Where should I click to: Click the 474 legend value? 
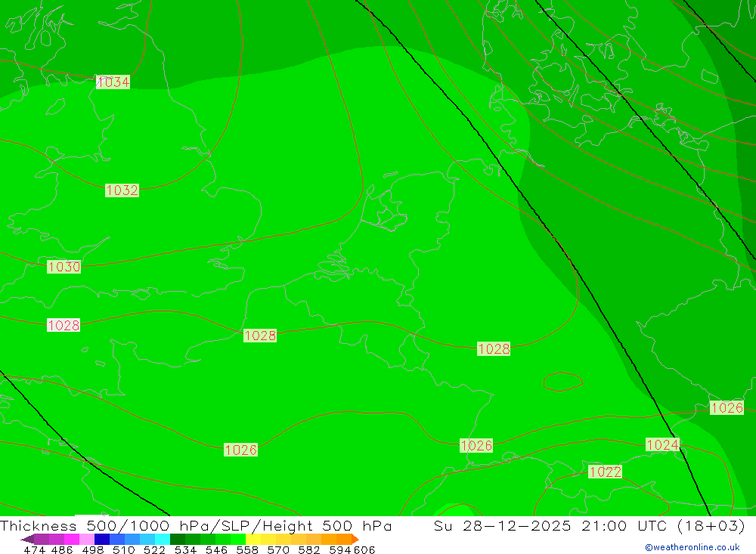coord(34,550)
